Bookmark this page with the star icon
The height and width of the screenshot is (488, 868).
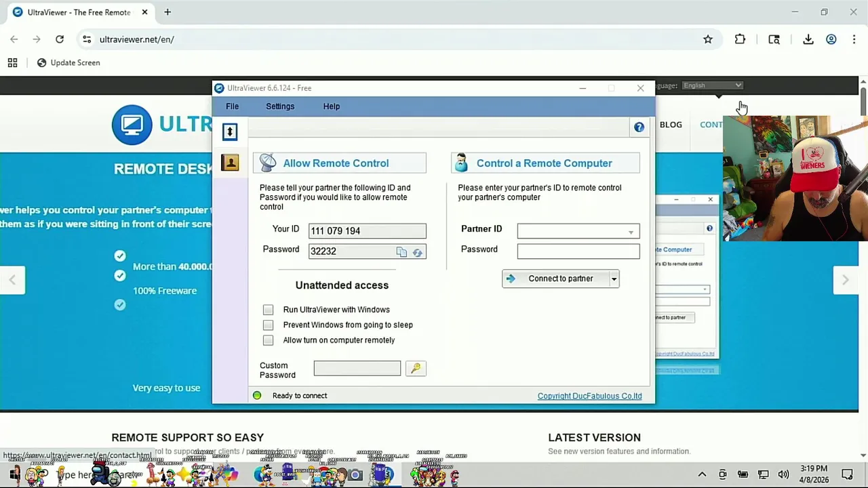point(708,39)
